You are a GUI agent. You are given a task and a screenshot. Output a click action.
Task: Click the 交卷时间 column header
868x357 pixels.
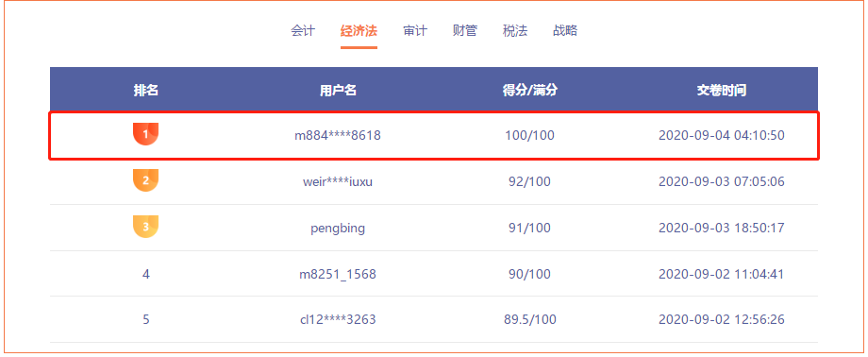(722, 91)
